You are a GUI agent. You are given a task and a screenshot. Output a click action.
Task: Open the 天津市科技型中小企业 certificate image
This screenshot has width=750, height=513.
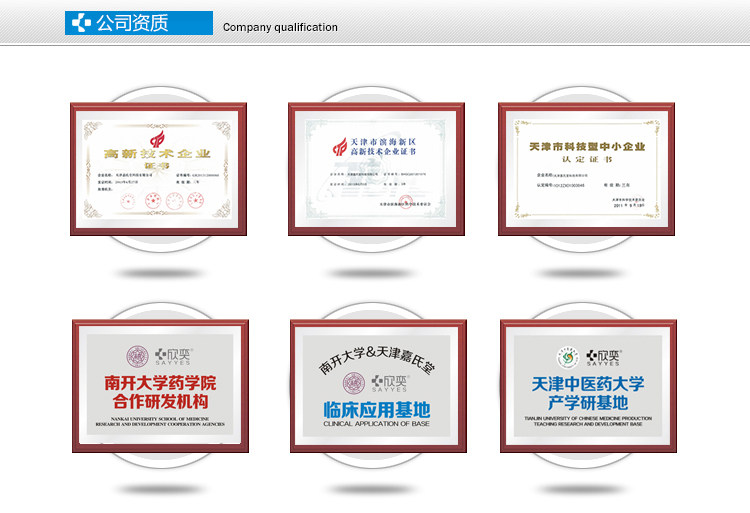[x=586, y=169]
